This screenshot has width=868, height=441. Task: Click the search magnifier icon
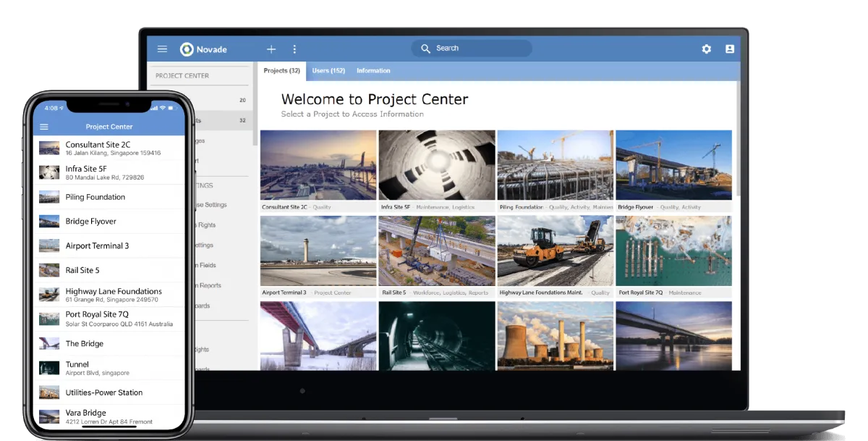(x=426, y=48)
